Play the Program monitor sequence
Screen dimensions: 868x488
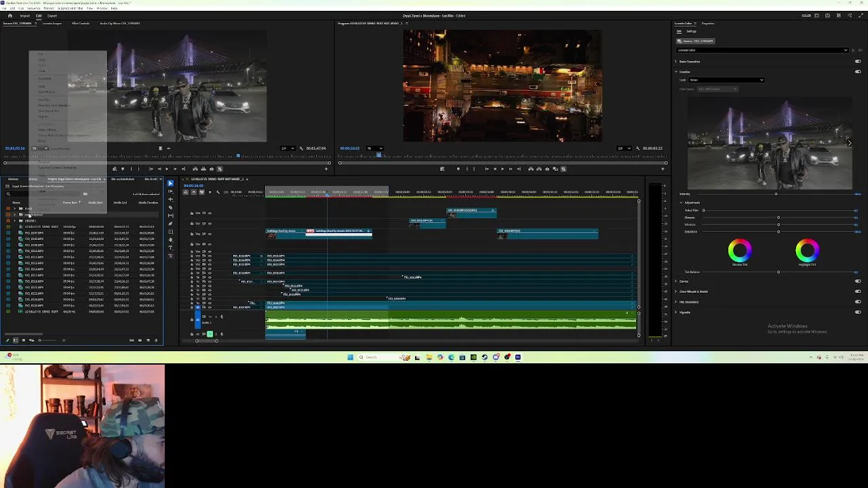click(502, 169)
